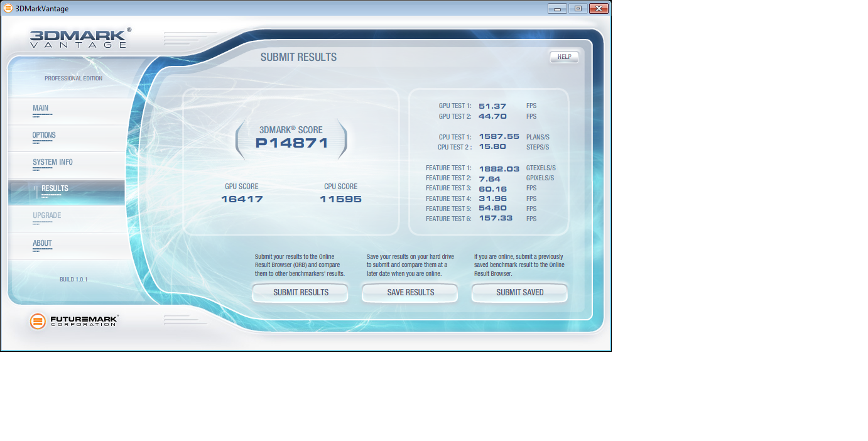Click the Futuremark Corporation logo

pyautogui.click(x=74, y=321)
